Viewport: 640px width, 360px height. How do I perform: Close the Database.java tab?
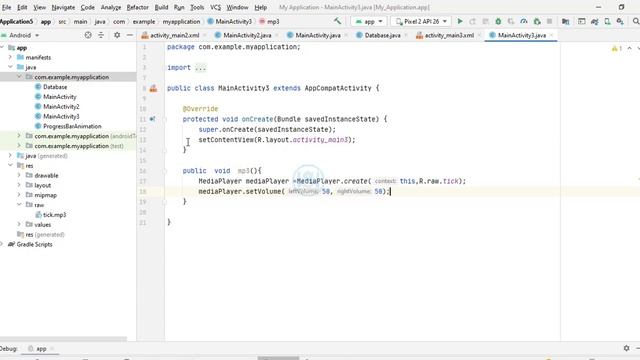click(x=406, y=36)
